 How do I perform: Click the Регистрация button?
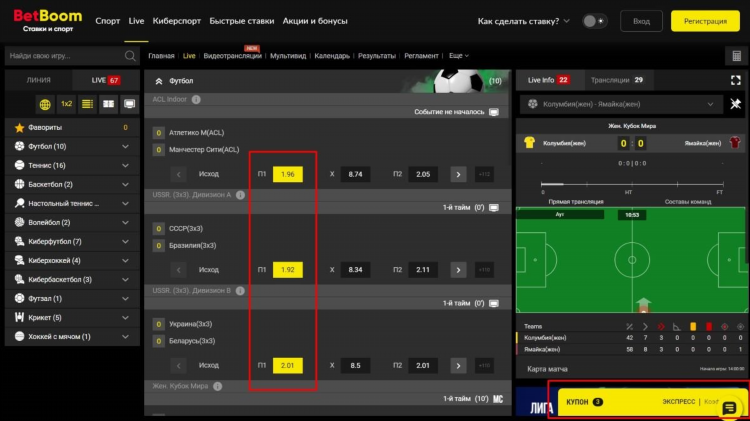click(705, 21)
